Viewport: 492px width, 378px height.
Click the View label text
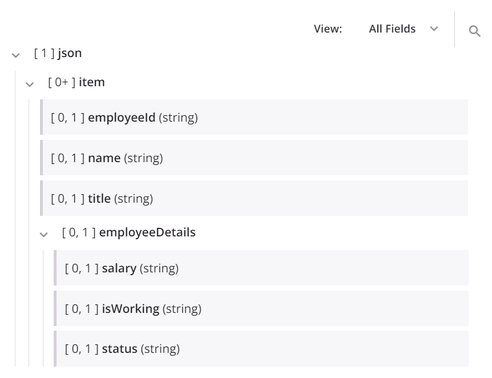(328, 29)
